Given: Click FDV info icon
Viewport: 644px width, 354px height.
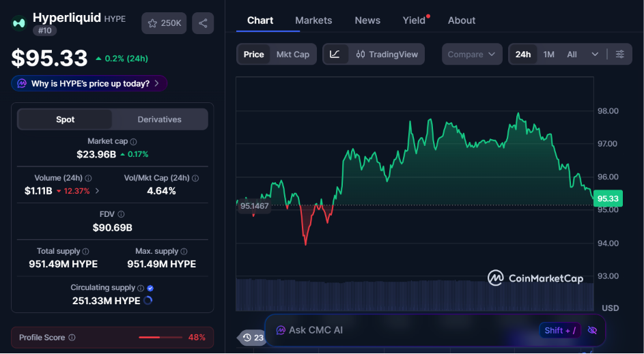Looking at the screenshot, I should click(x=121, y=214).
